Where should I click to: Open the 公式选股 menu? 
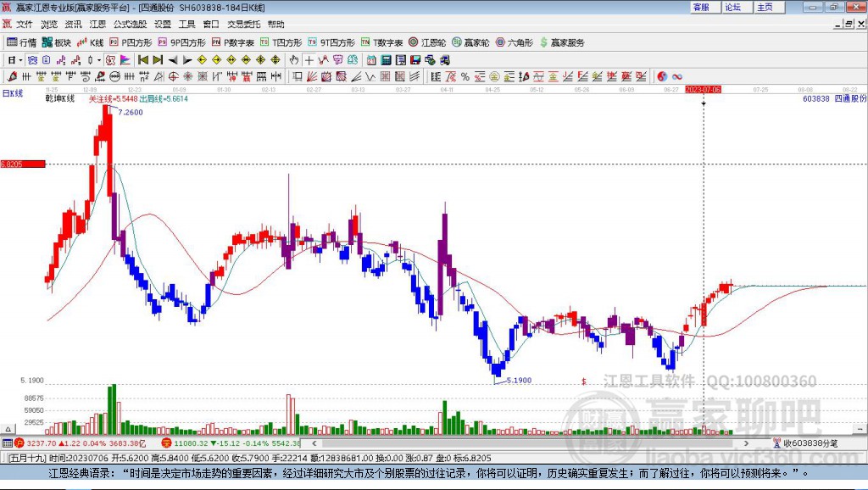[130, 24]
